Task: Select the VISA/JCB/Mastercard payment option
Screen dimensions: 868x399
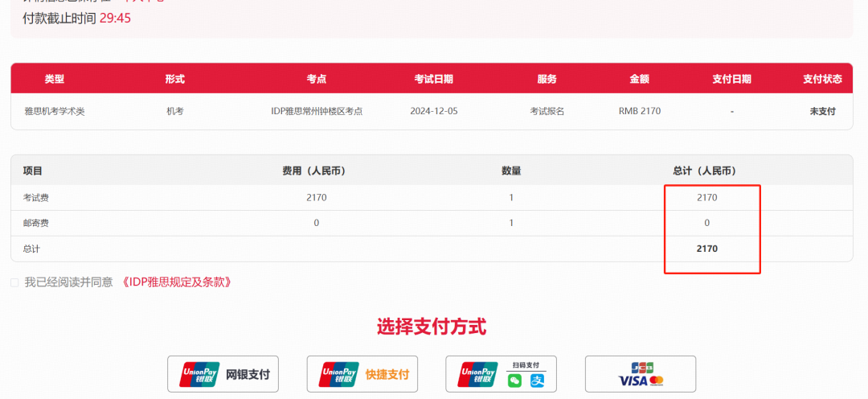Action: coord(641,374)
